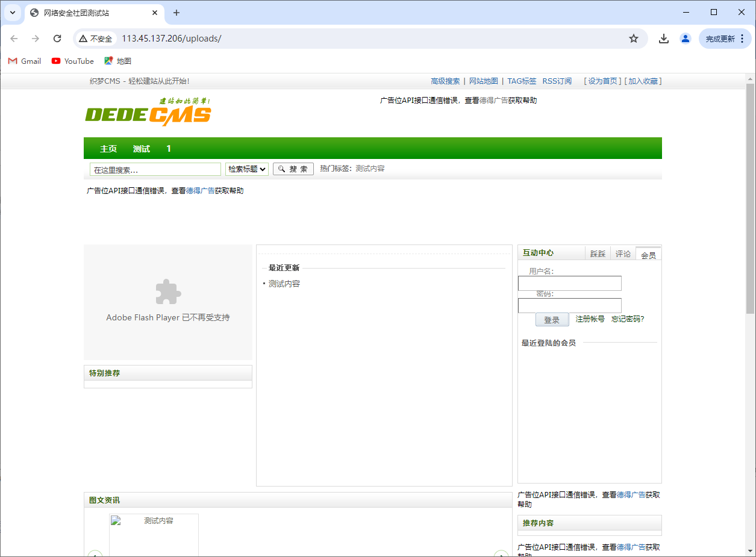This screenshot has width=756, height=557.
Task: Click the browser reload page icon
Action: [x=57, y=39]
